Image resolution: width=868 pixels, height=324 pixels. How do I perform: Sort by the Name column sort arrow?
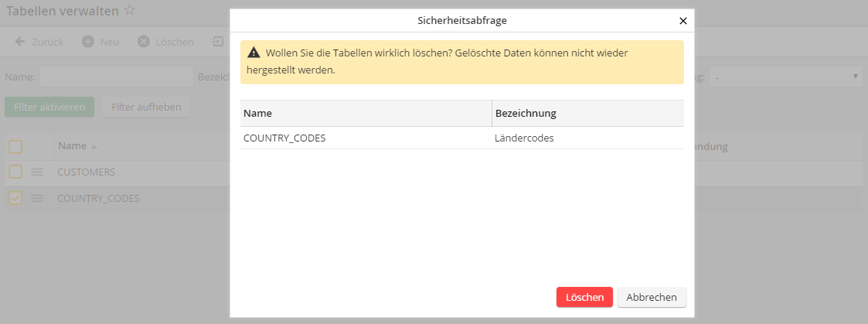(94, 147)
